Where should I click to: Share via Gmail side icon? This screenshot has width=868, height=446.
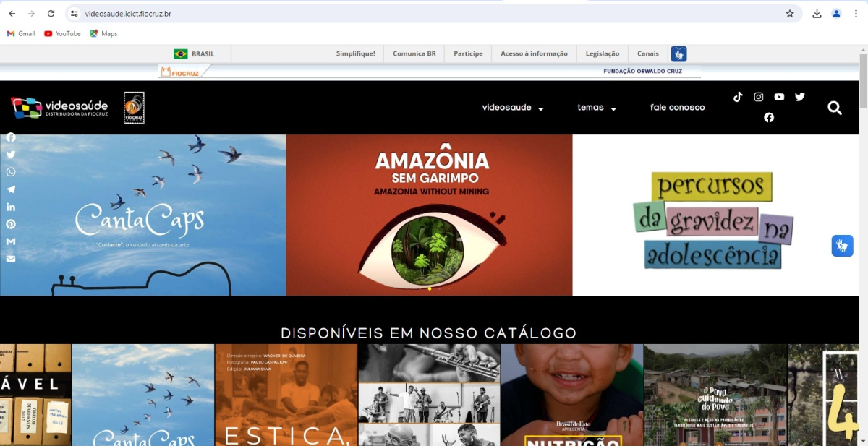[11, 241]
